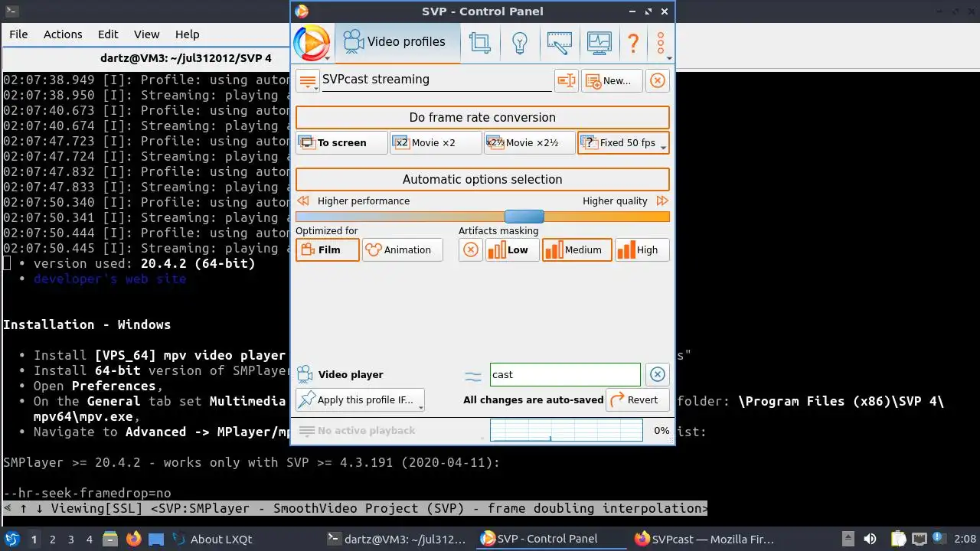
Task: Toggle Automatic options selection
Action: [482, 179]
